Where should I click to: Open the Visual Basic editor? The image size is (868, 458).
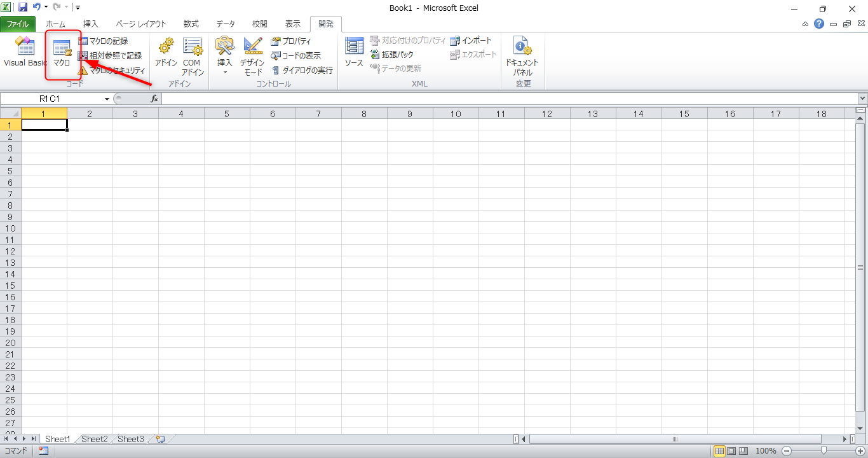point(25,52)
